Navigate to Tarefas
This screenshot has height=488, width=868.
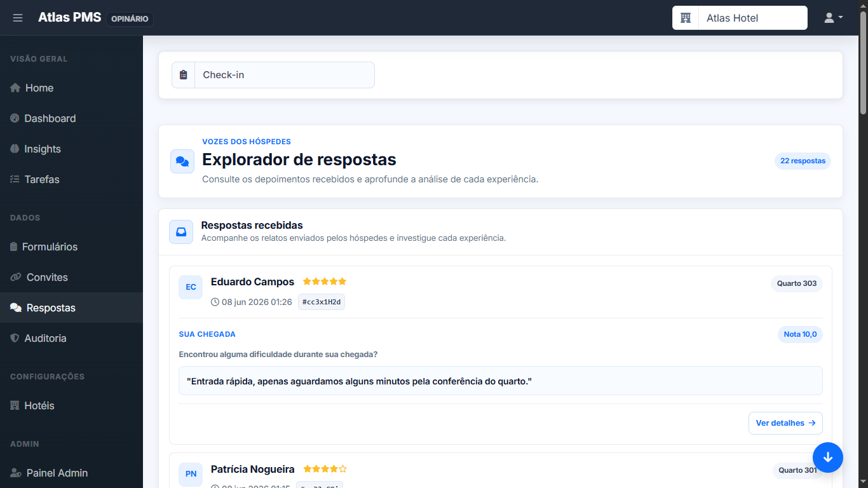pyautogui.click(x=71, y=179)
